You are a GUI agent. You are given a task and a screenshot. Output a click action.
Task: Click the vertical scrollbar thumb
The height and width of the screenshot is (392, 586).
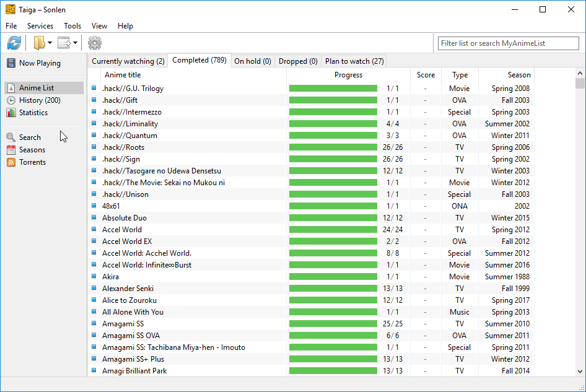pos(580,83)
